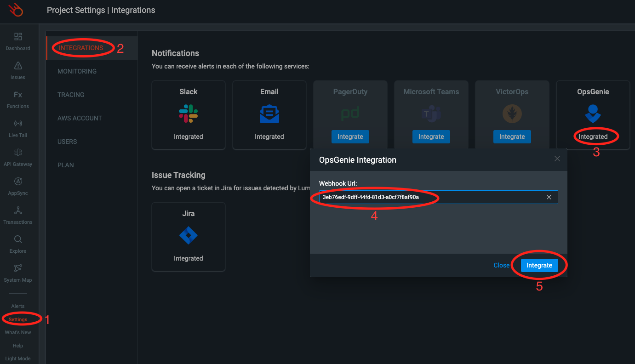Click the PagerDuty pd logo
The image size is (635, 364).
[x=350, y=113]
